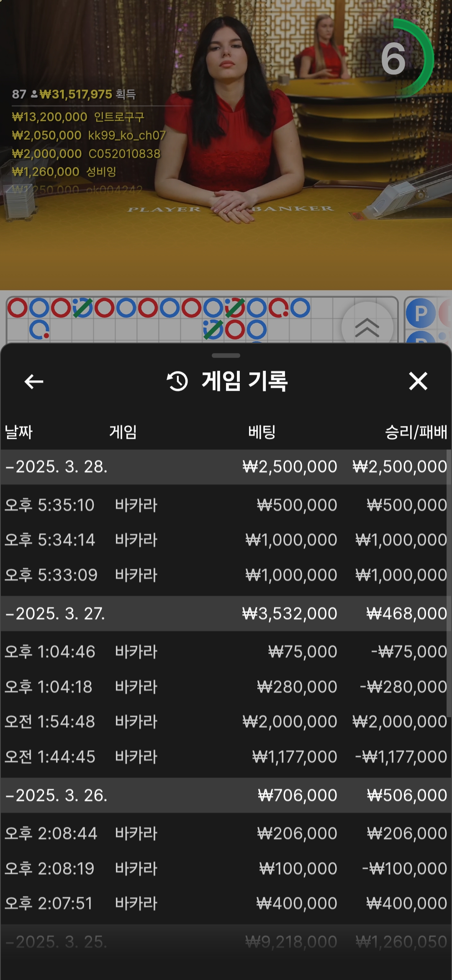This screenshot has height=980, width=452.
Task: Expand the 2025. 3. 25. group
Action: coord(226,942)
